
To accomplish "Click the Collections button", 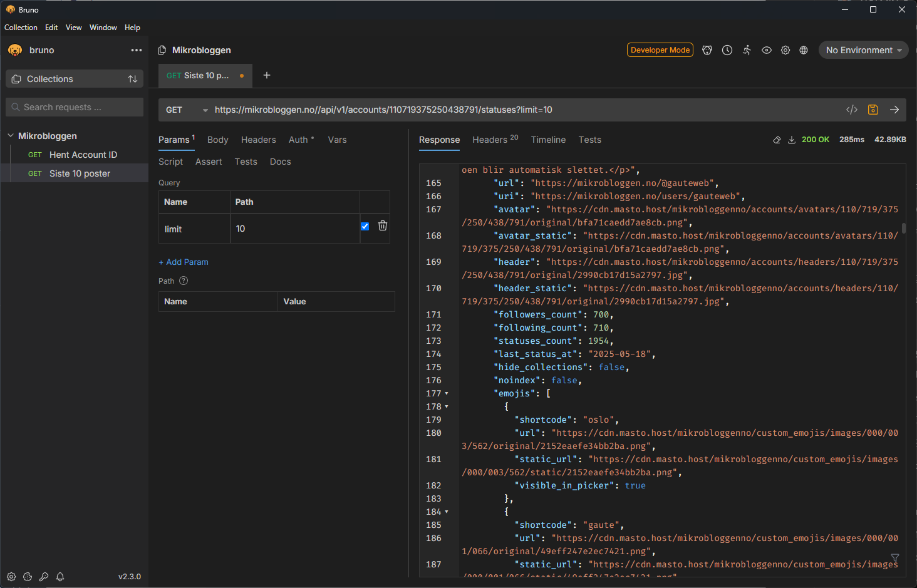I will (75, 79).
